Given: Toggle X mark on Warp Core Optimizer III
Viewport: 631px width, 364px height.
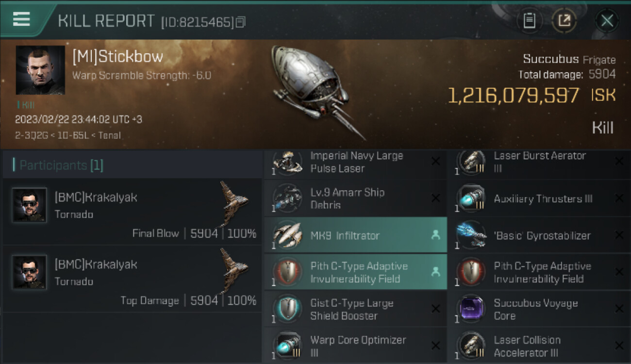Looking at the screenshot, I should tap(435, 346).
